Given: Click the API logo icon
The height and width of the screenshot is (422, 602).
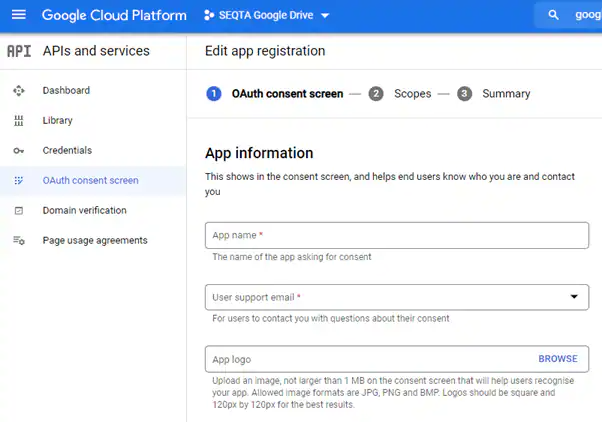Looking at the screenshot, I should pos(19,51).
